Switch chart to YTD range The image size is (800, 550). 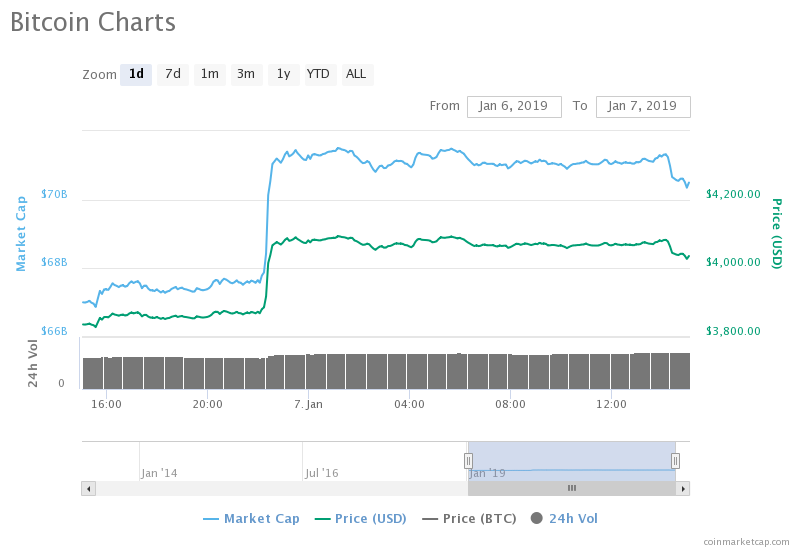(318, 74)
